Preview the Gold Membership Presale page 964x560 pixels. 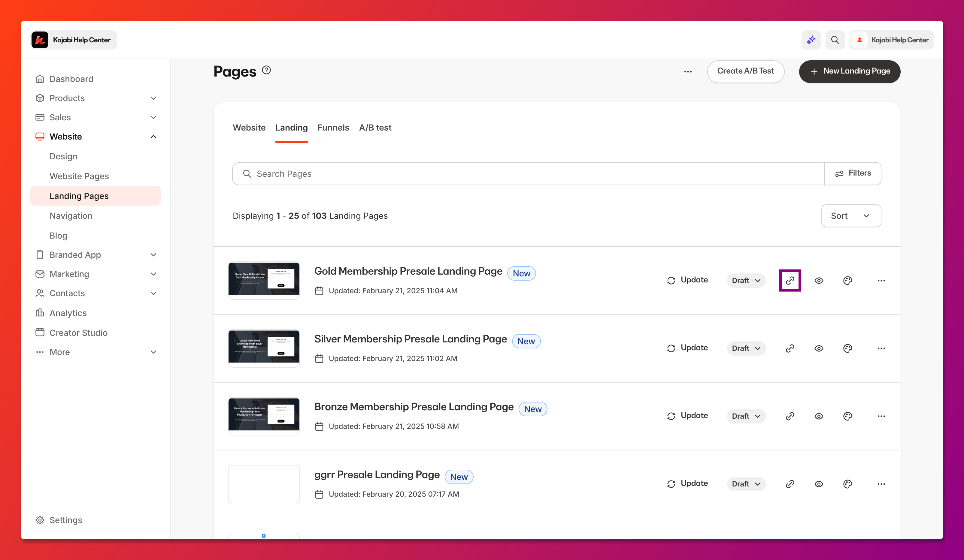click(x=819, y=281)
